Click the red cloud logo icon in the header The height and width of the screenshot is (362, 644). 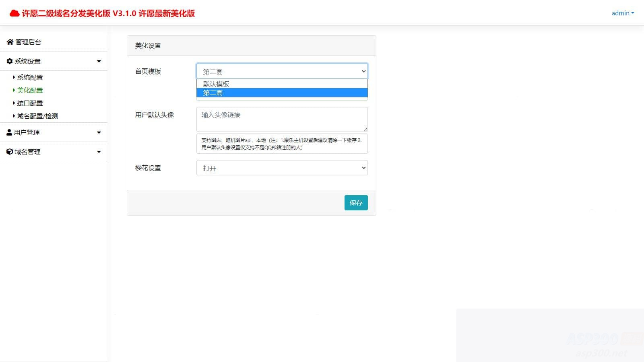(x=15, y=12)
